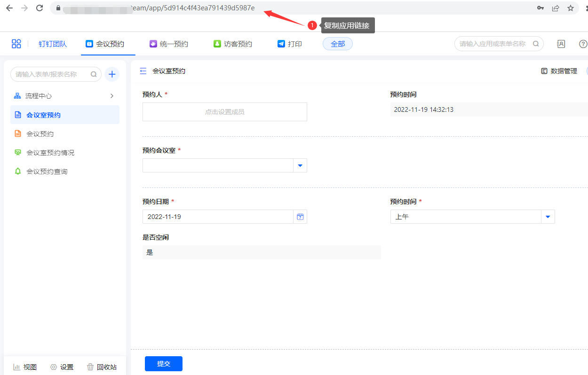
Task: Bookmark this page with star icon
Action: pos(571,8)
